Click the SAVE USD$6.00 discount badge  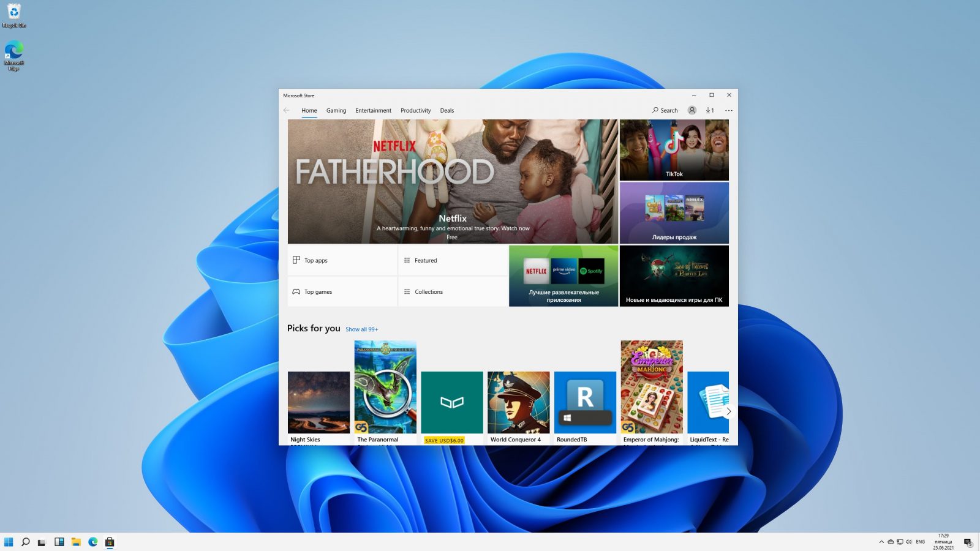point(444,440)
